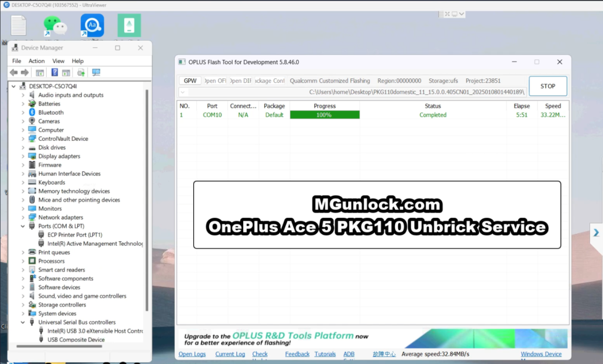The width and height of the screenshot is (603, 364).
Task: Select the Cameras category icon
Action: [x=32, y=121]
